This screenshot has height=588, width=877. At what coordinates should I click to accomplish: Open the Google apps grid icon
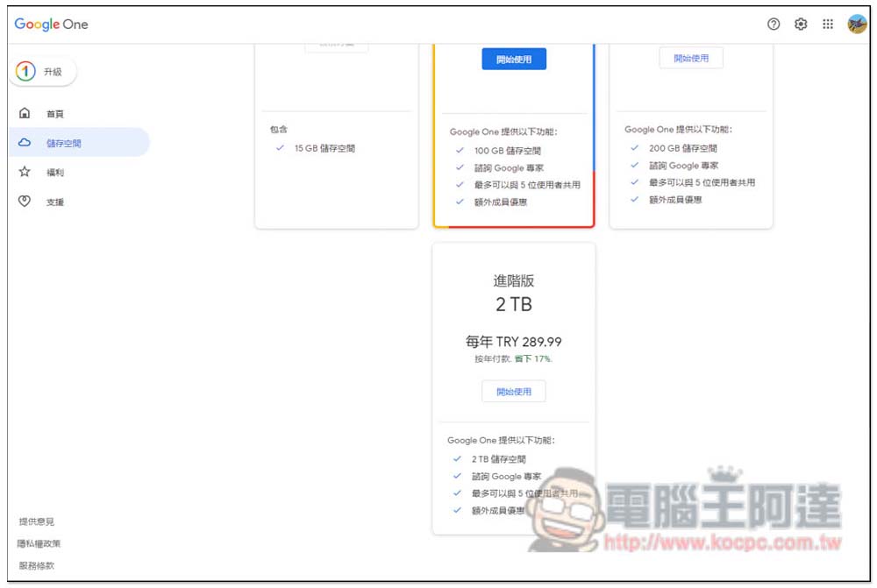pyautogui.click(x=828, y=24)
